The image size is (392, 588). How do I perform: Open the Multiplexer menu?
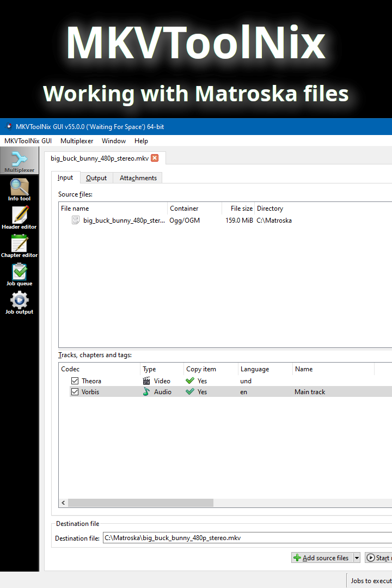[77, 141]
